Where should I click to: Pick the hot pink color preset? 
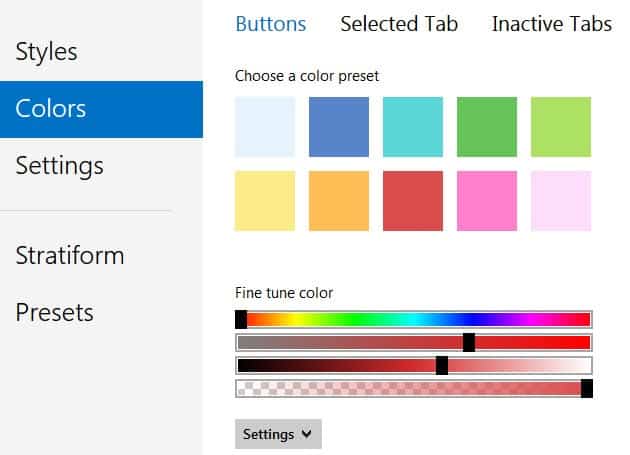click(487, 201)
